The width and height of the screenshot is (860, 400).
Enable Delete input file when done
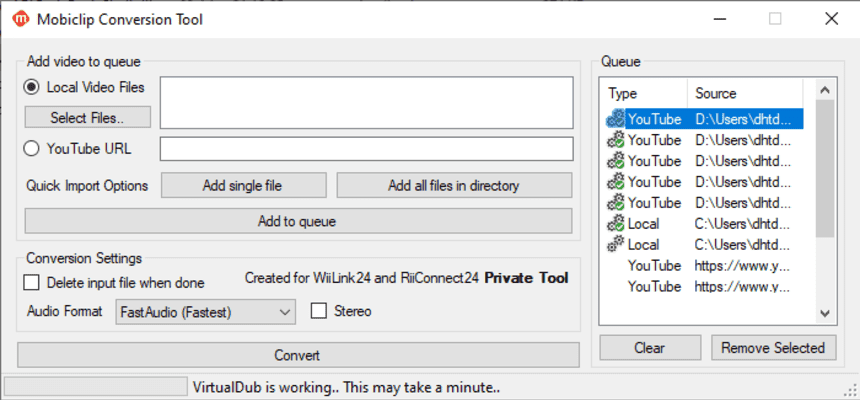coord(32,283)
